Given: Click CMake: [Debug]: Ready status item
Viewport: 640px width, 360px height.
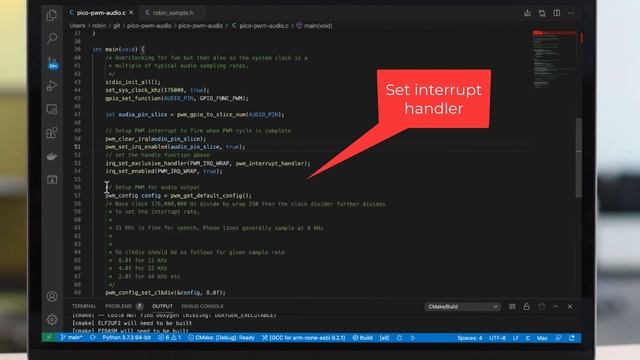Looking at the screenshot, I should pos(221,338).
